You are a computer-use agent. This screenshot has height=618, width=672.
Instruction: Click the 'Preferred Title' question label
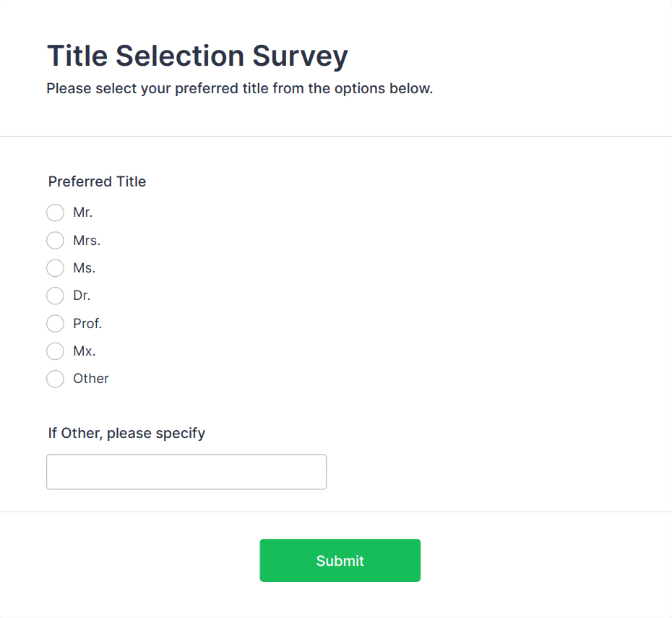[98, 181]
